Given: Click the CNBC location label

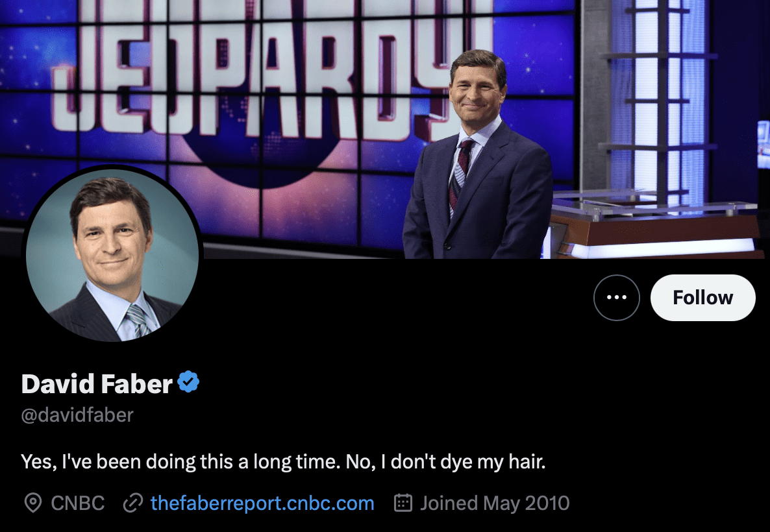Looking at the screenshot, I should (78, 503).
